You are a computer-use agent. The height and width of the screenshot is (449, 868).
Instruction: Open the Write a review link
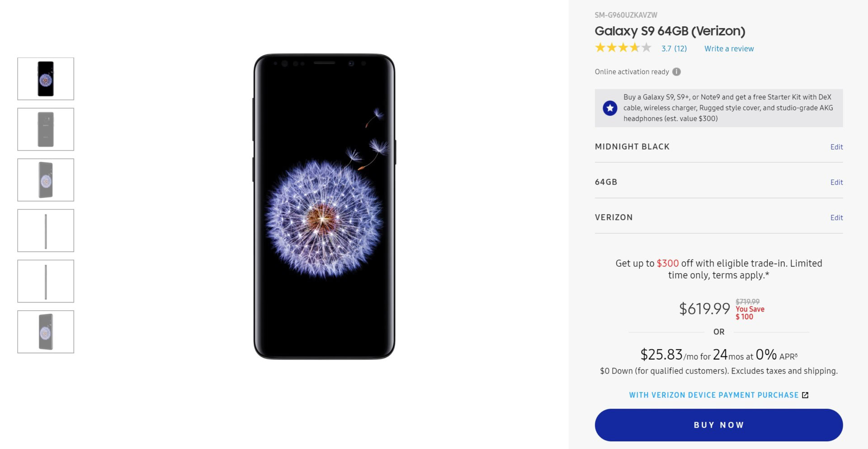coord(729,49)
